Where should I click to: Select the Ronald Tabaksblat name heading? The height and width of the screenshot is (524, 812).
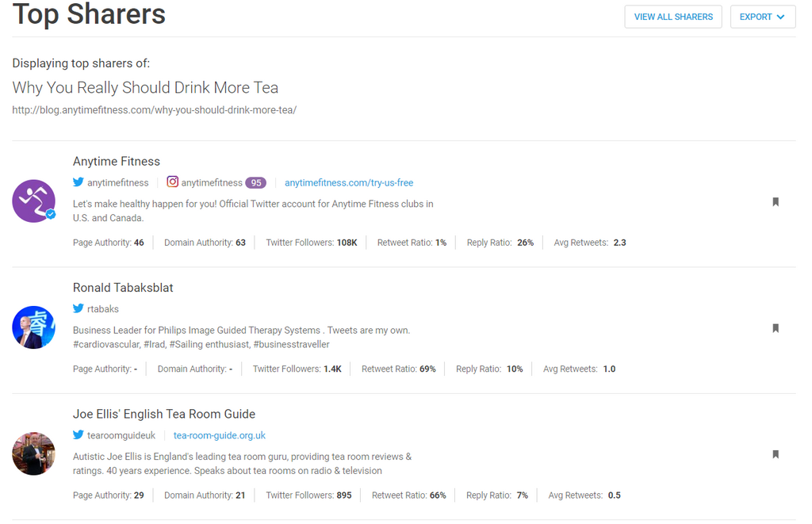coord(123,288)
